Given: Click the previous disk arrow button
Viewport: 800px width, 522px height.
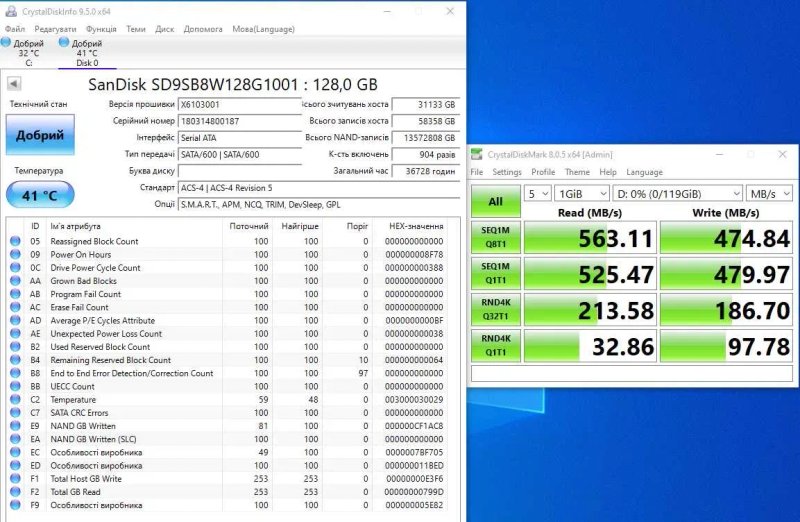Looking at the screenshot, I should tap(14, 83).
